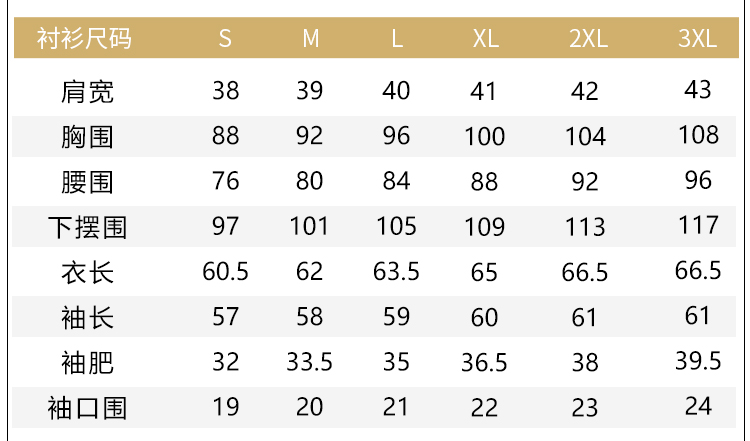
Task: Select the 肩宽 value 42 for 2XL
Action: click(585, 91)
